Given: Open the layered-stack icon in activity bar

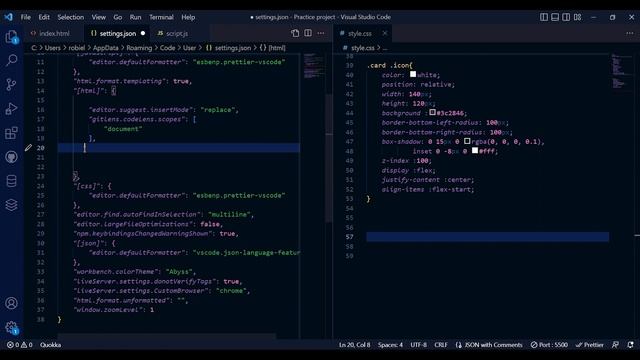Looking at the screenshot, I should [x=11, y=204].
